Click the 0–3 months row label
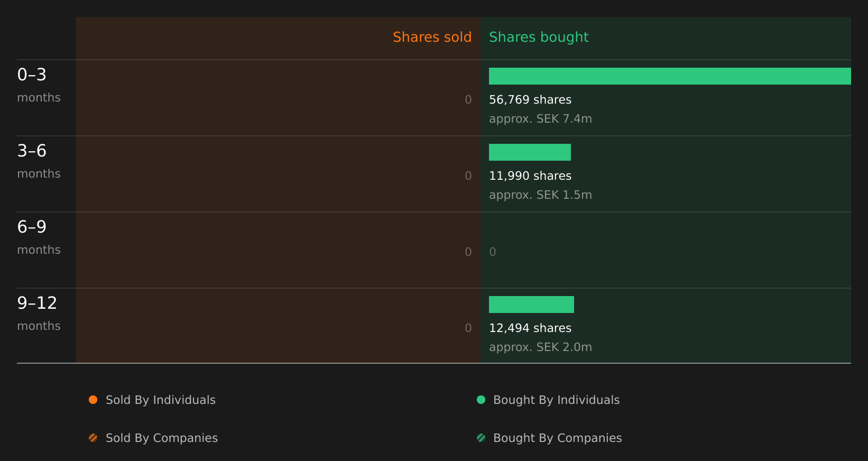Screen dimensions: 868x461 coord(39,85)
